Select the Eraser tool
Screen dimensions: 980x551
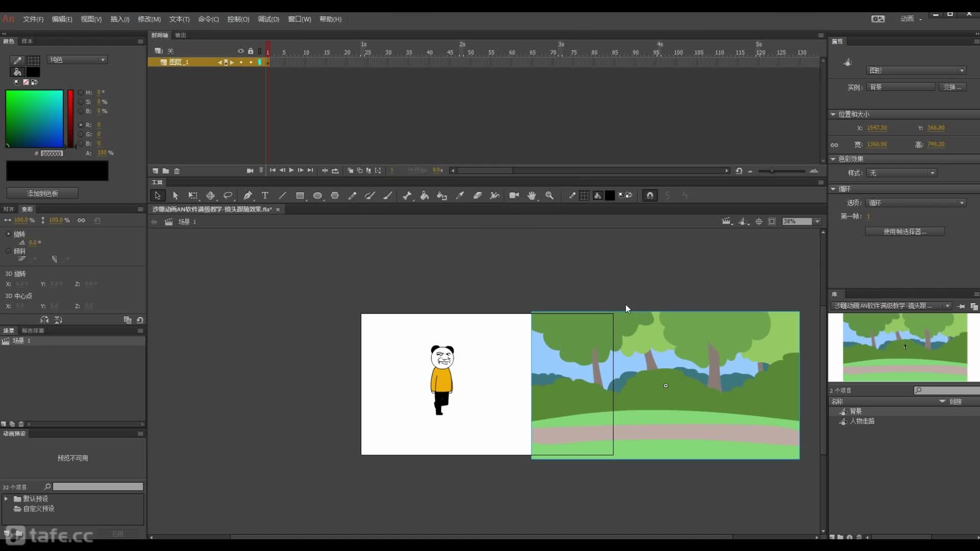pyautogui.click(x=477, y=196)
